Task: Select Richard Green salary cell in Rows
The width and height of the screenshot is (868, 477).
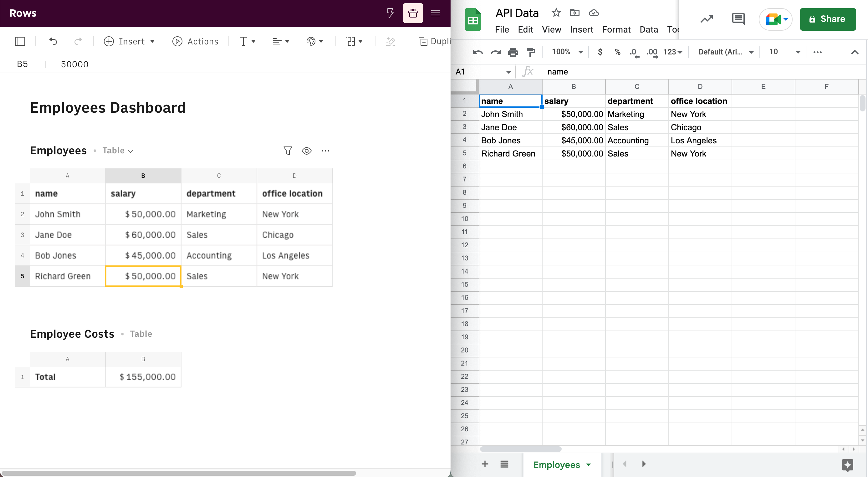Action: [x=143, y=276]
